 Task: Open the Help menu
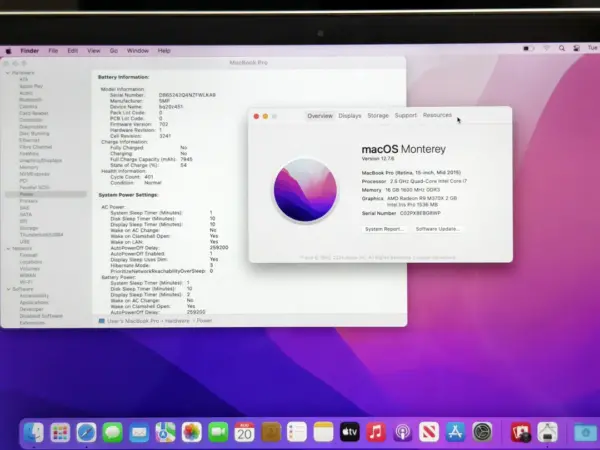point(164,51)
